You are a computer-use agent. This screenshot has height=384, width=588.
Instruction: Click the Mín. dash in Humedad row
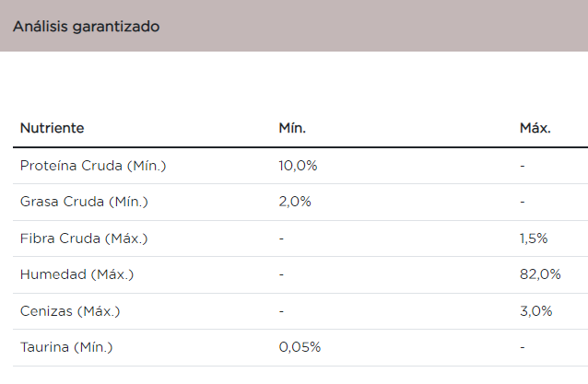click(x=281, y=274)
